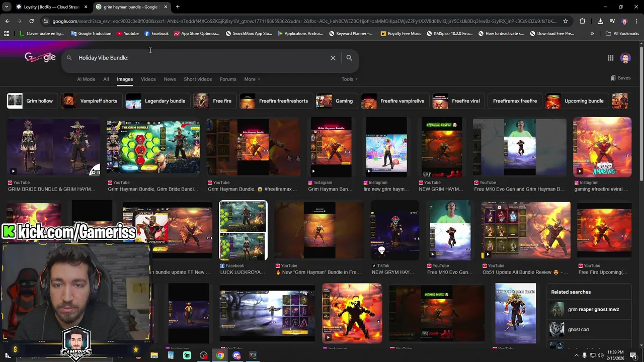Click the magnifier search submit icon

[x=349, y=58]
